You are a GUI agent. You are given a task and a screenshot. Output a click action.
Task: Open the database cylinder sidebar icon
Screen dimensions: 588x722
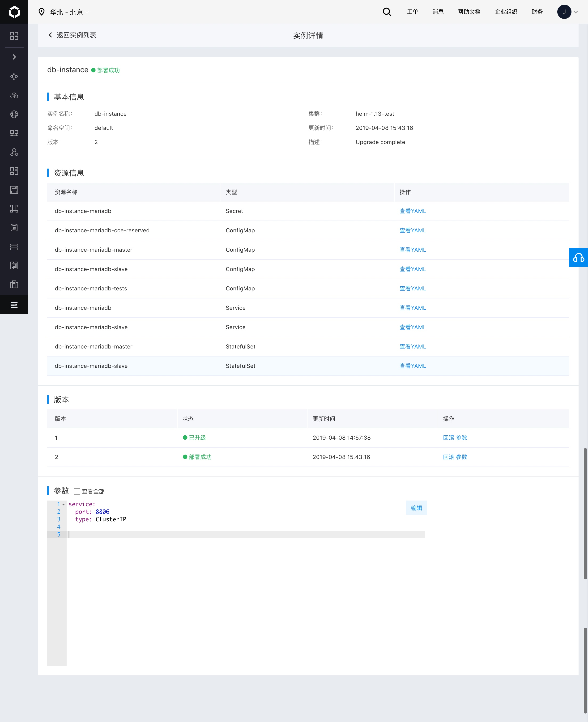(x=14, y=228)
